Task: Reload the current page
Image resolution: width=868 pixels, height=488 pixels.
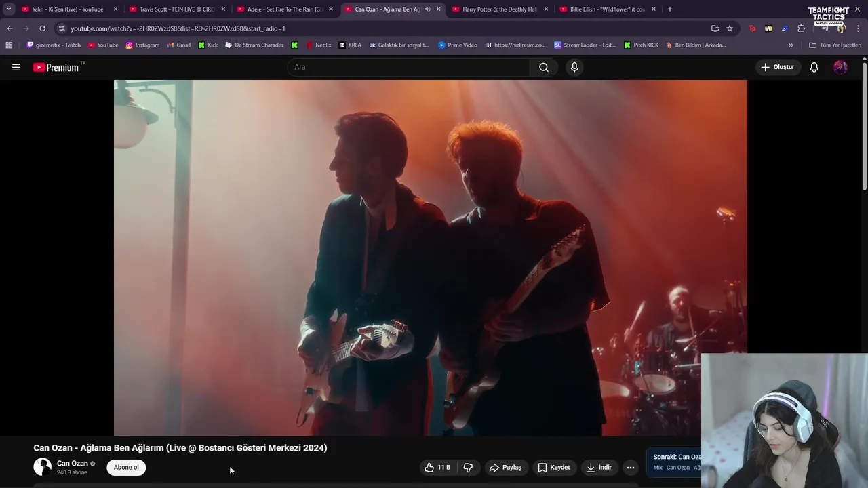Action: point(42,28)
